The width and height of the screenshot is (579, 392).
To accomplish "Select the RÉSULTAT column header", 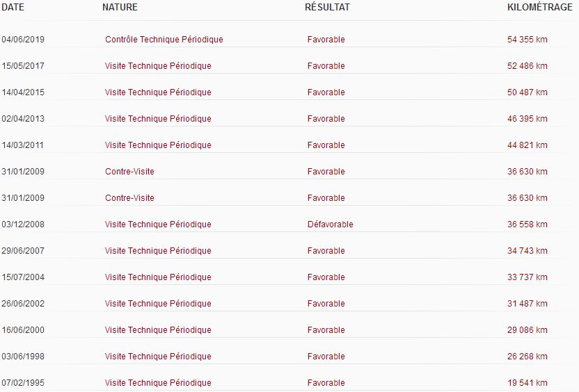I will point(327,7).
